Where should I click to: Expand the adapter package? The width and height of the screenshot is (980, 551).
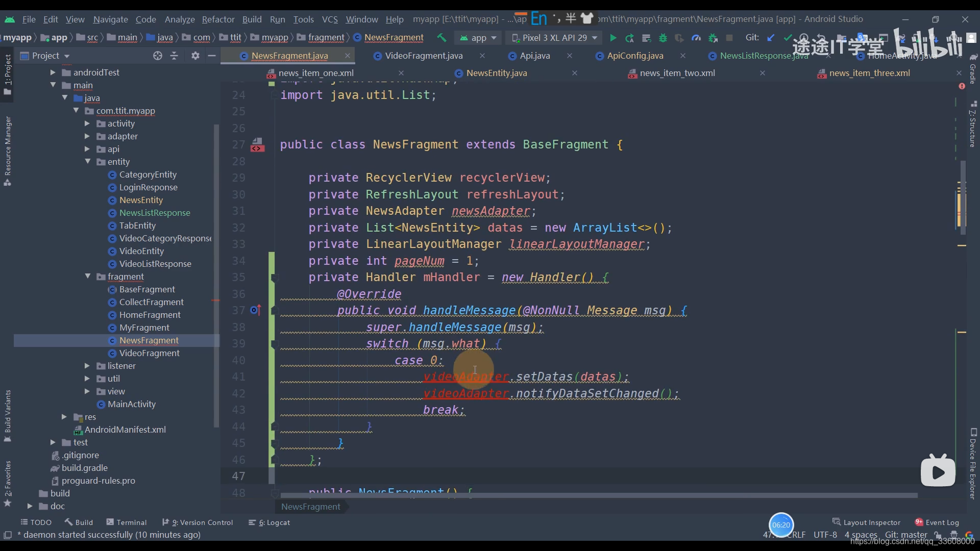pos(87,136)
